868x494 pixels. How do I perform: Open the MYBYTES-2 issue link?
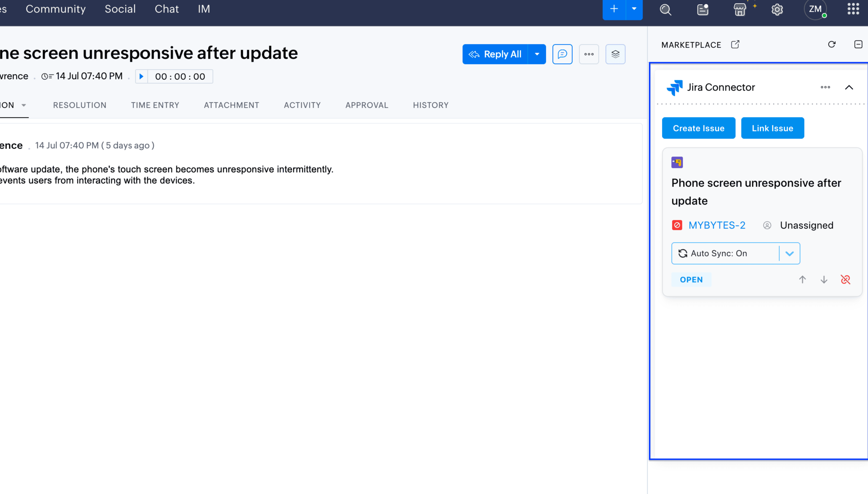coord(716,225)
